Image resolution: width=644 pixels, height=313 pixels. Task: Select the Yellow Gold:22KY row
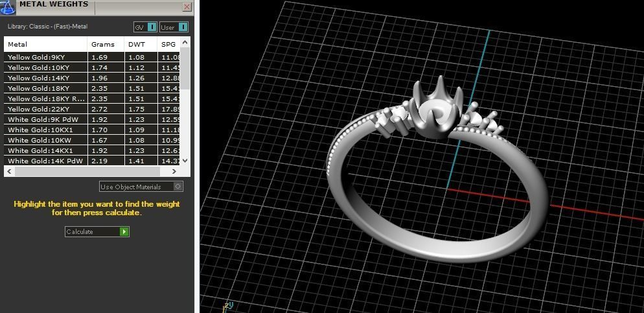(x=92, y=109)
